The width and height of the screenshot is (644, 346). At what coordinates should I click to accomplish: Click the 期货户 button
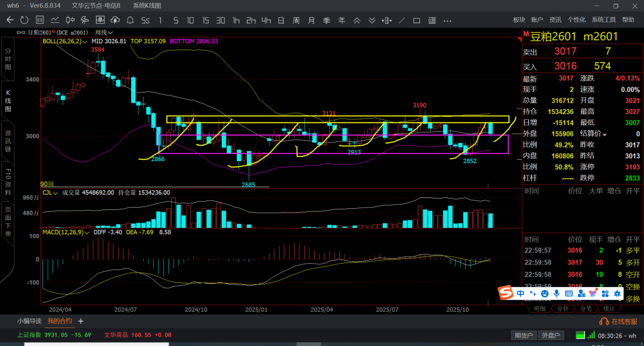(x=523, y=335)
